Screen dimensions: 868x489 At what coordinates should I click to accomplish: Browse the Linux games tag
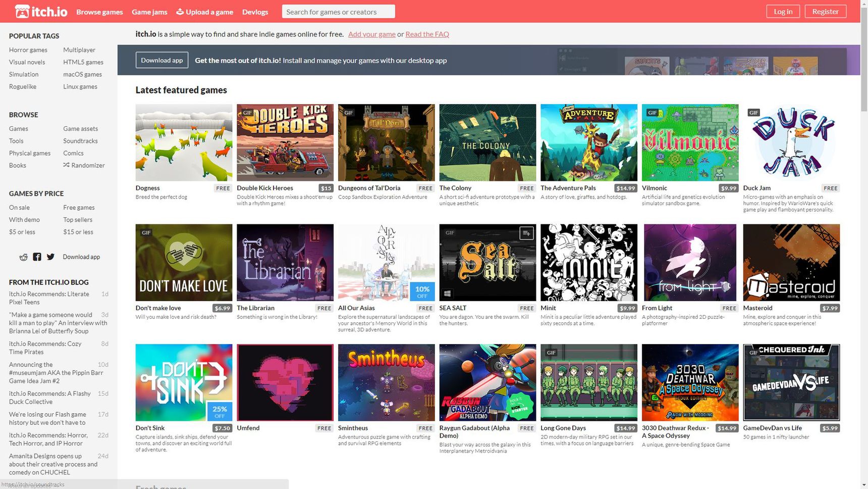(x=80, y=86)
